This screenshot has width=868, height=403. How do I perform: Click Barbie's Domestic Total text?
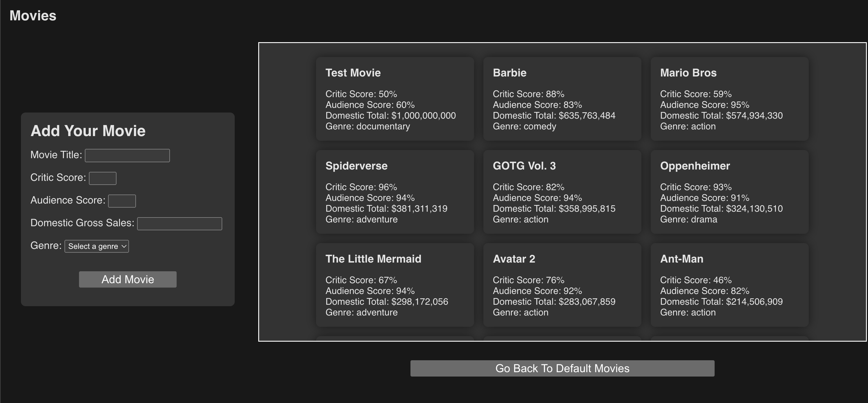coord(554,116)
